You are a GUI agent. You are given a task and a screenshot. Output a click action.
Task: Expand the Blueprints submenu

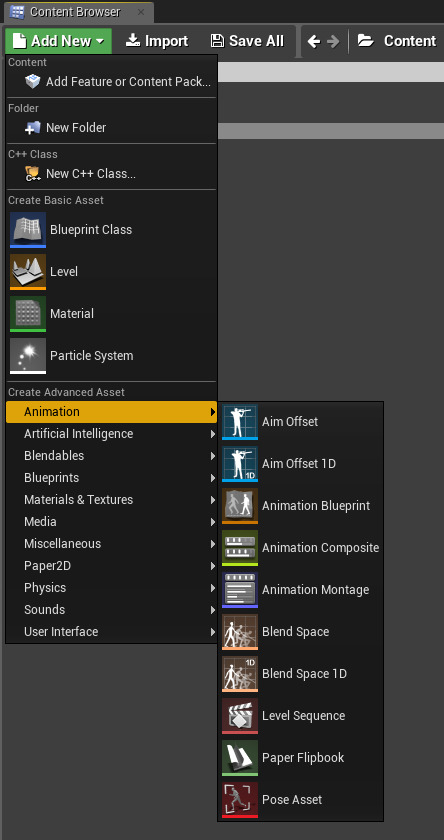111,478
